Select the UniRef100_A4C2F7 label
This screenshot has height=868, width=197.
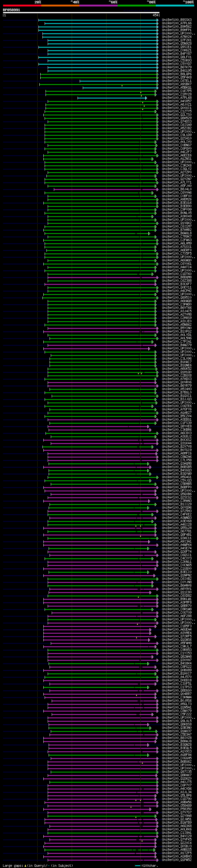(177, 152)
